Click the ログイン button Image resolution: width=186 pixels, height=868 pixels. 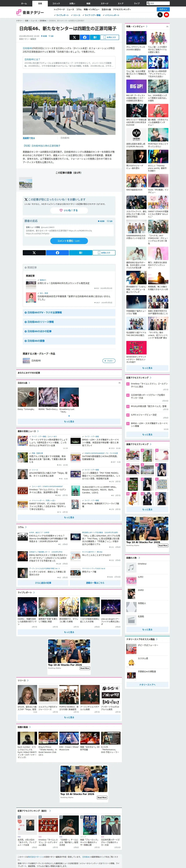click(163, 9)
